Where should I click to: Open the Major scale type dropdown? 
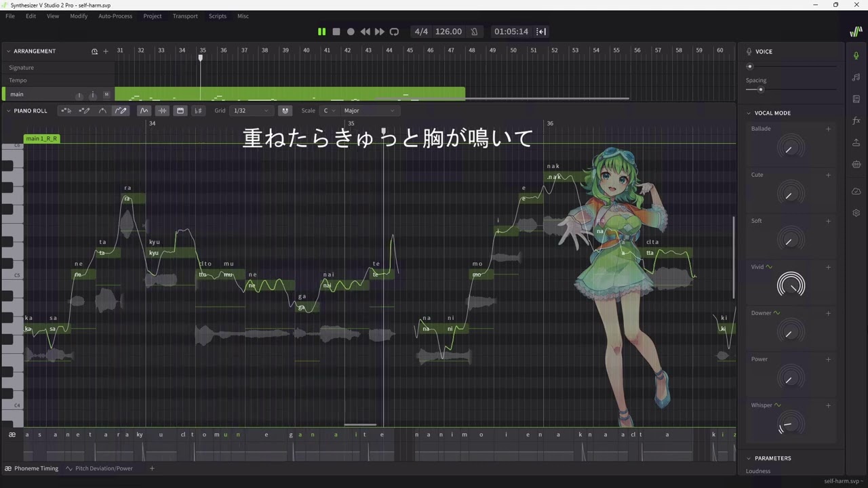click(x=370, y=110)
